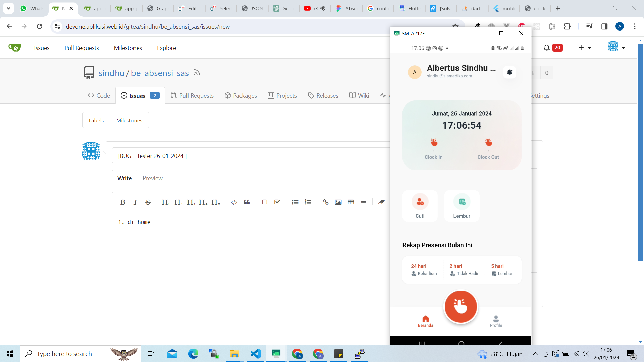
Task: Insert unchecked checkbox via toolbar
Action: [x=265, y=202]
